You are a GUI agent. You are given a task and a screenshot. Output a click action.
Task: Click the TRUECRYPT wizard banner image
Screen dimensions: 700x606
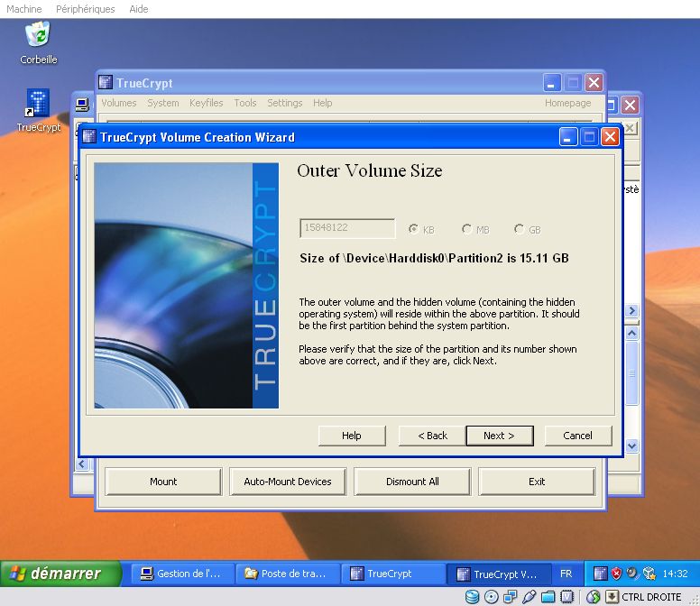(x=186, y=286)
